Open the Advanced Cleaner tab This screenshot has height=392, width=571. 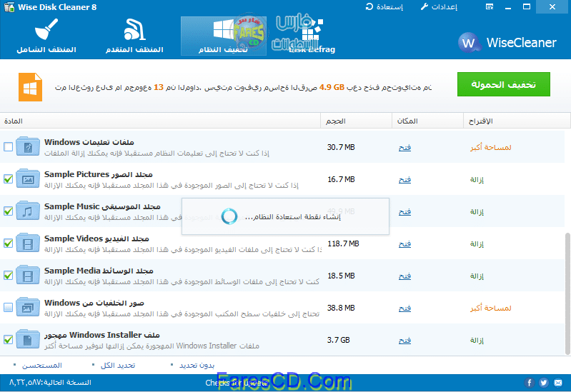pyautogui.click(x=134, y=36)
